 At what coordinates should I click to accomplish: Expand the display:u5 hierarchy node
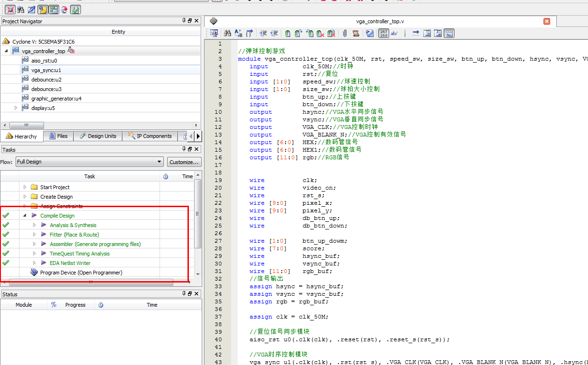point(16,108)
